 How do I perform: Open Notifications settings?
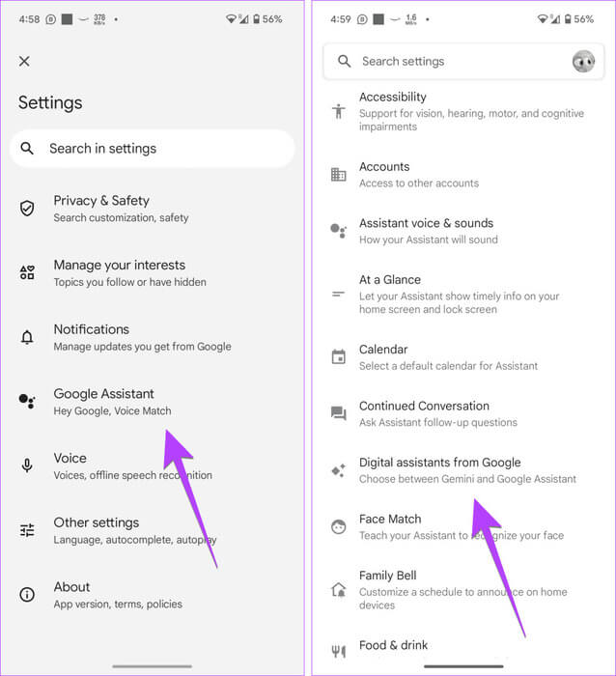point(153,338)
